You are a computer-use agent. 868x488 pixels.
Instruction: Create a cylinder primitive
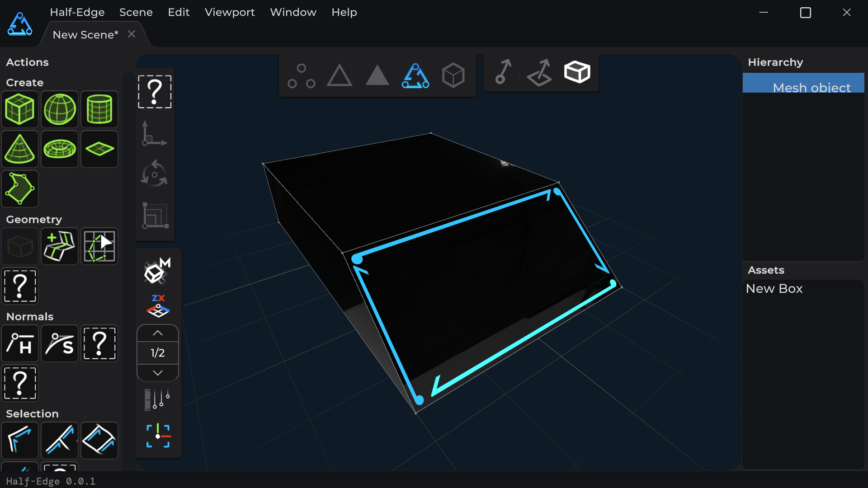point(99,109)
